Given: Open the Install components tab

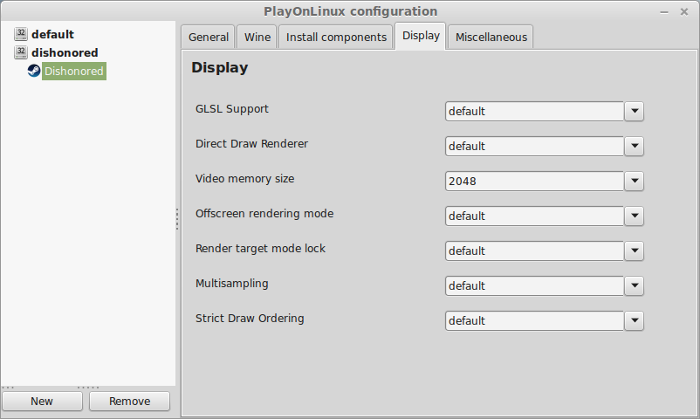Looking at the screenshot, I should pos(336,37).
